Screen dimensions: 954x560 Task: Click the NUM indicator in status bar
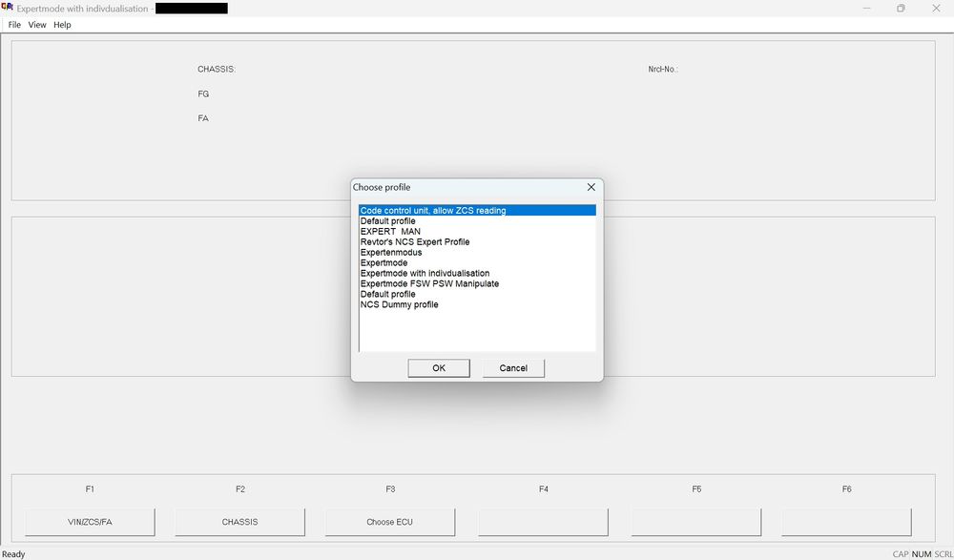[922, 554]
